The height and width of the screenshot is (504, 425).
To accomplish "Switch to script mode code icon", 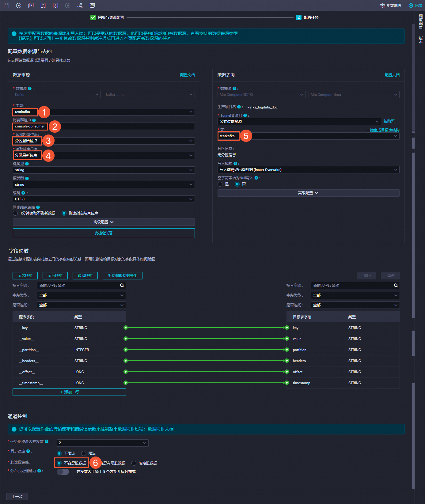I will pyautogui.click(x=92, y=5).
